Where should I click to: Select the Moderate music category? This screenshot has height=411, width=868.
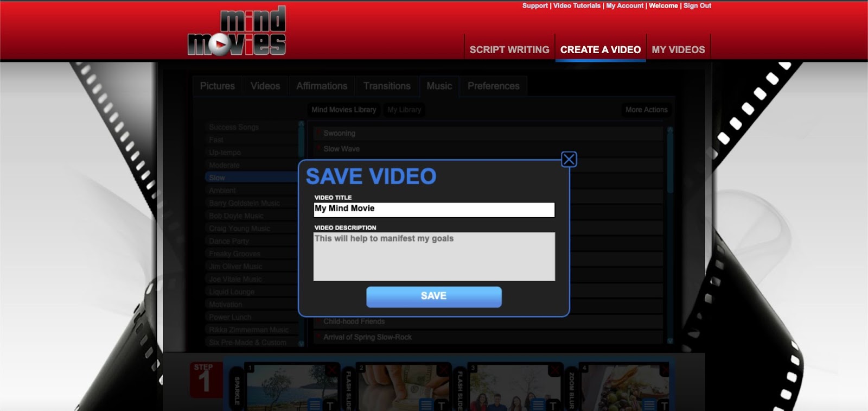251,165
